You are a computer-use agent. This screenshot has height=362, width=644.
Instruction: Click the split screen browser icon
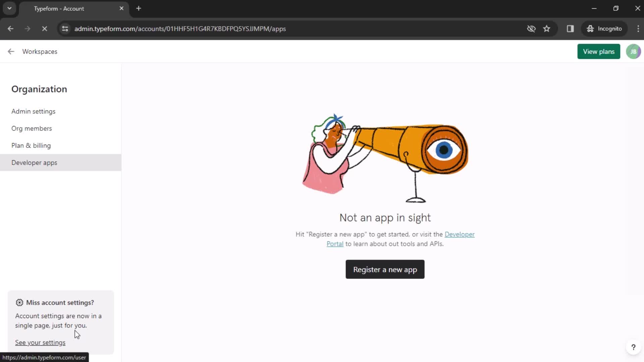(570, 28)
